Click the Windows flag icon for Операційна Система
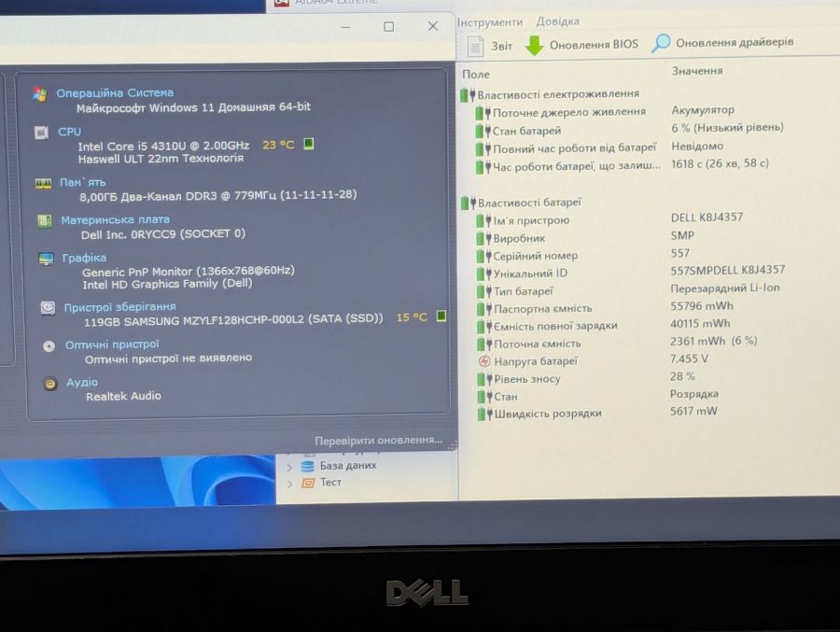 pos(39,93)
